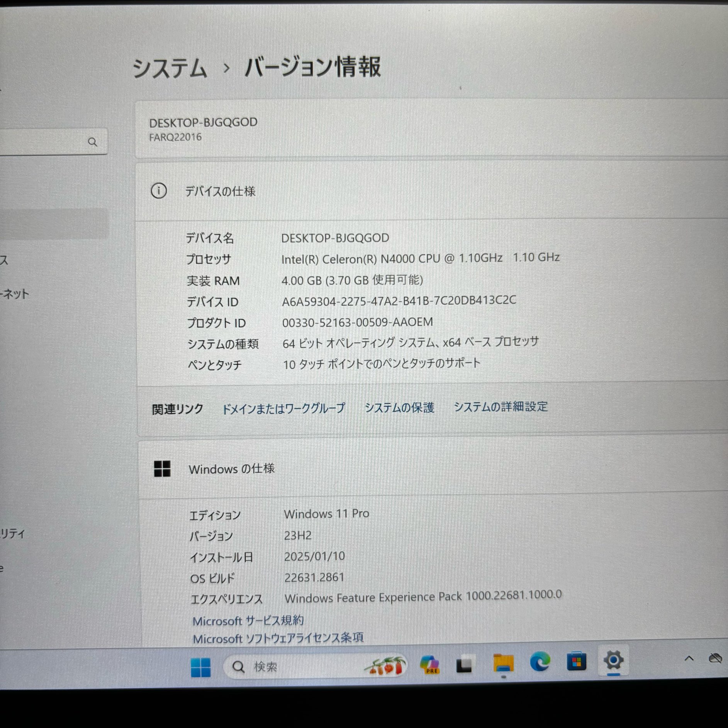The image size is (728, 728).
Task: Open File Explorer from the taskbar
Action: pos(503,664)
